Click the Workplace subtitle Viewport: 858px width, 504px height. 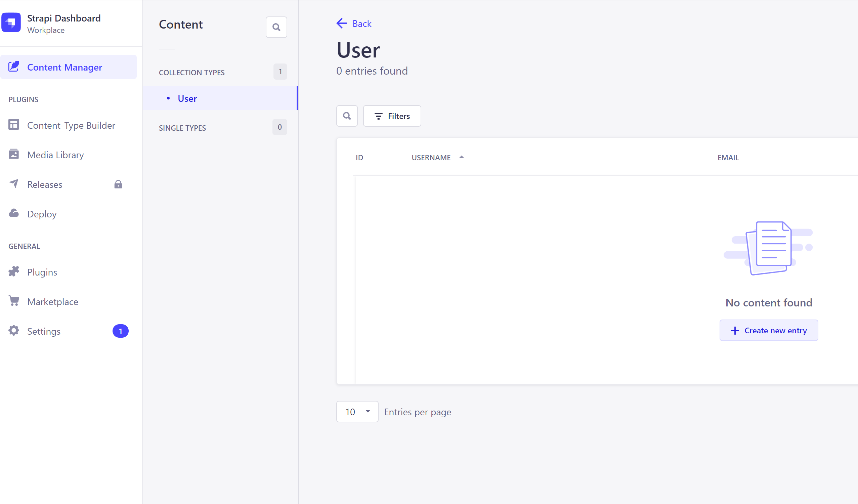pyautogui.click(x=46, y=30)
